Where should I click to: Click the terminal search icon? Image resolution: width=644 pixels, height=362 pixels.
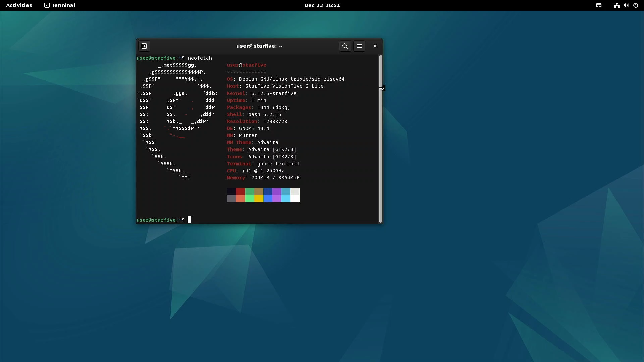pyautogui.click(x=345, y=46)
